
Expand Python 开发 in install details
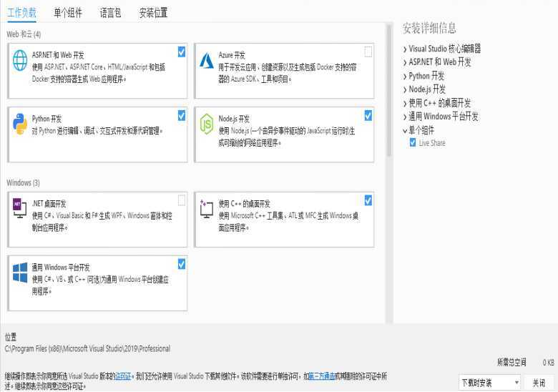405,77
